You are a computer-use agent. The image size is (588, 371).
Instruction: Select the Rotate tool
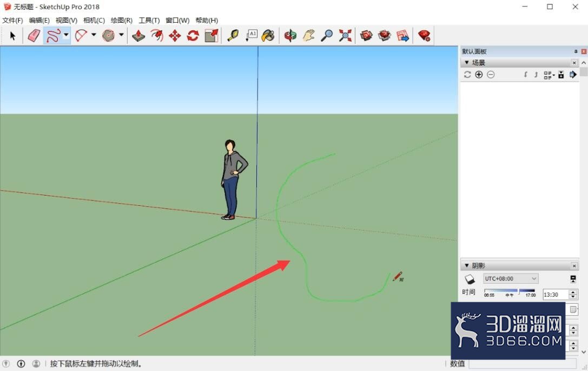193,36
